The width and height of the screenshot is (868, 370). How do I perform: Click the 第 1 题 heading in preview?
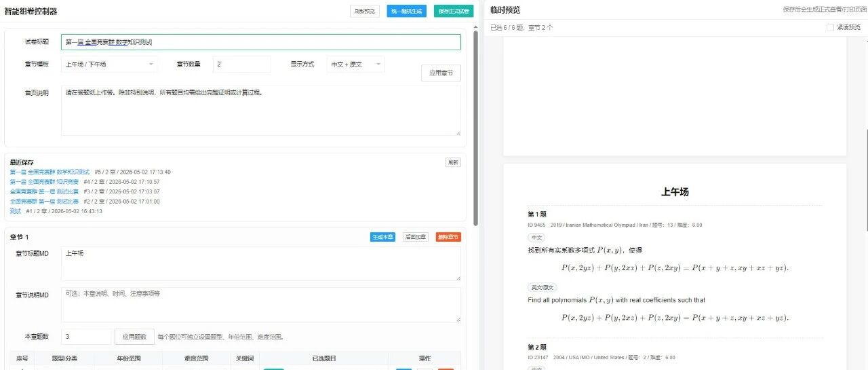click(x=537, y=214)
